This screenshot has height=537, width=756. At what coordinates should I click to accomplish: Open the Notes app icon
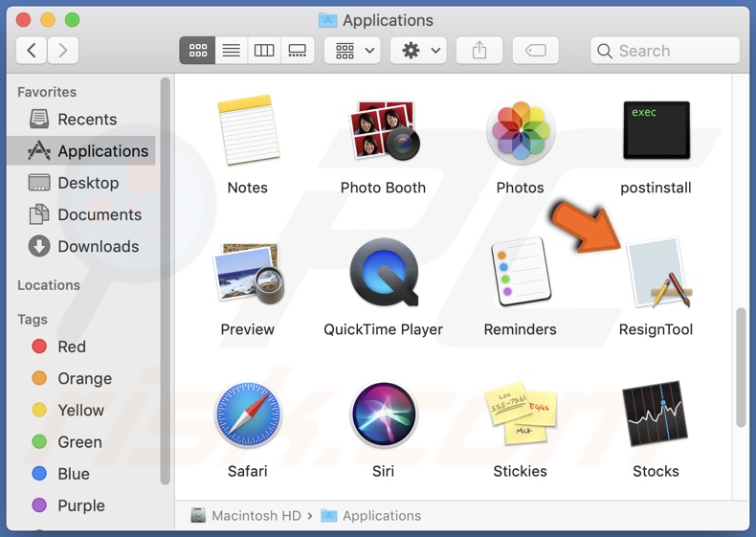coord(248,130)
